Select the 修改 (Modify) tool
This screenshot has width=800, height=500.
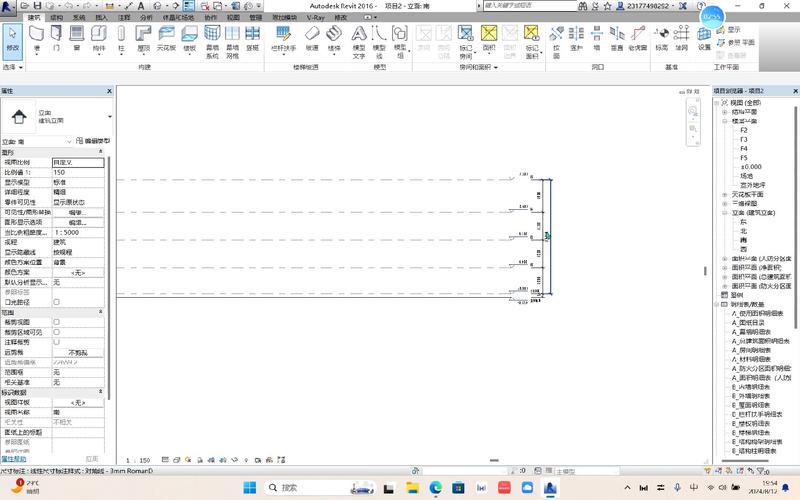[x=12, y=39]
